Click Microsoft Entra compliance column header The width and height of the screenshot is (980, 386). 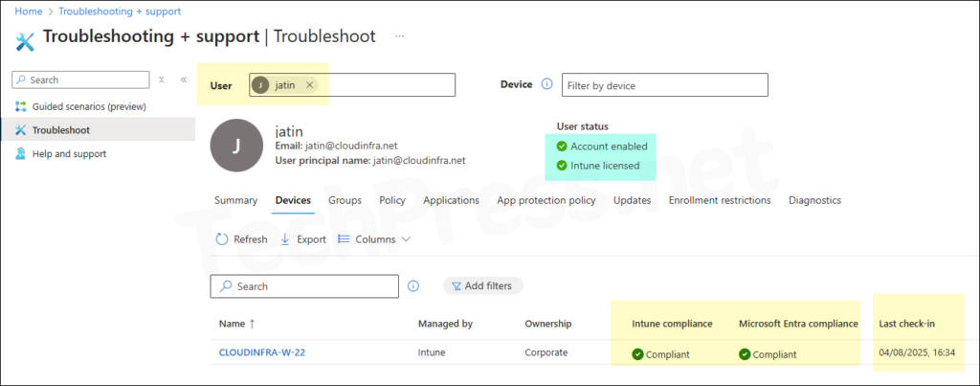coord(798,324)
